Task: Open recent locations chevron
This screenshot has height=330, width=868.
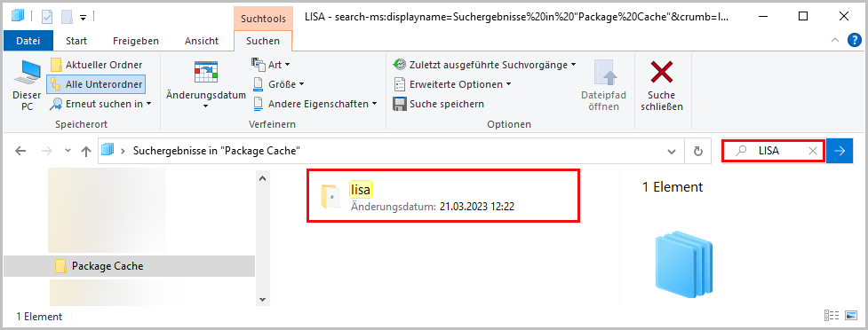Action: 68,151
